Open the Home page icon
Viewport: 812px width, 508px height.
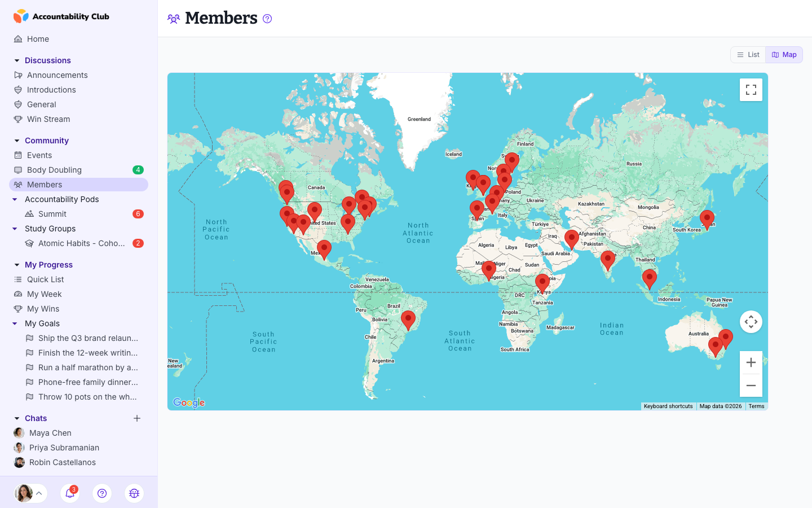tap(18, 39)
